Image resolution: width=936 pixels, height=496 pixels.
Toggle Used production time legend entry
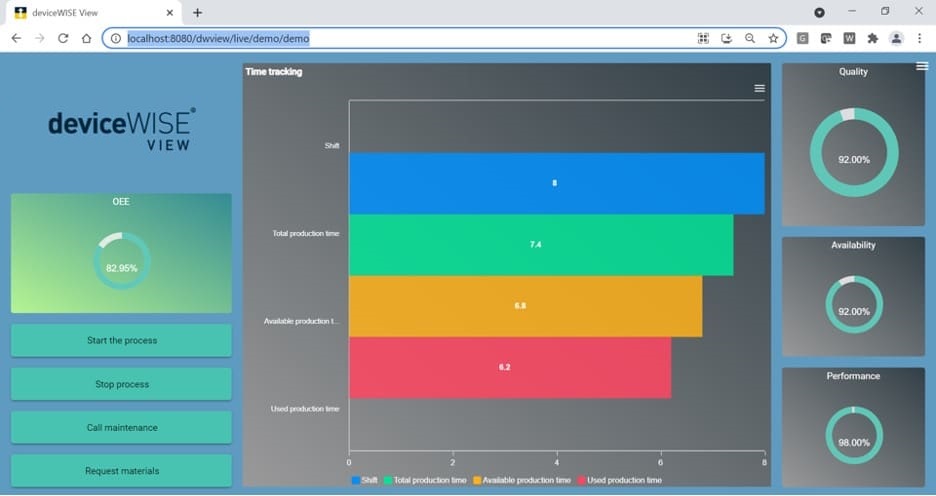pos(620,480)
